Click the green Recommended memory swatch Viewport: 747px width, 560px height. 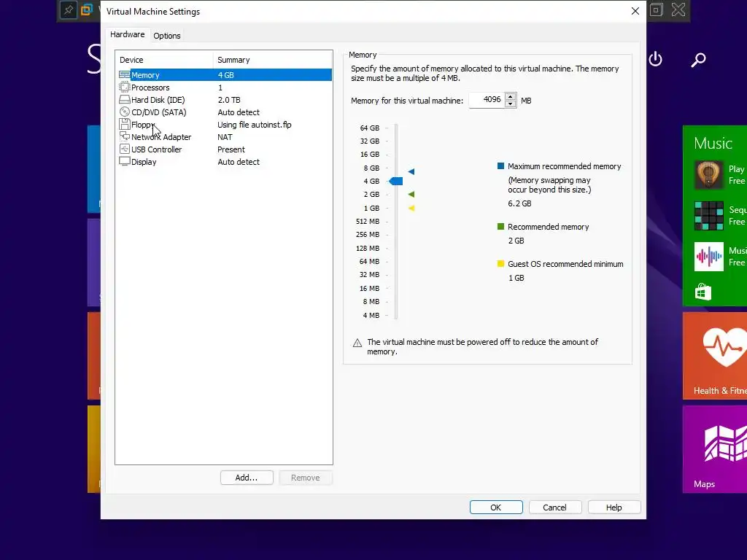(x=500, y=227)
